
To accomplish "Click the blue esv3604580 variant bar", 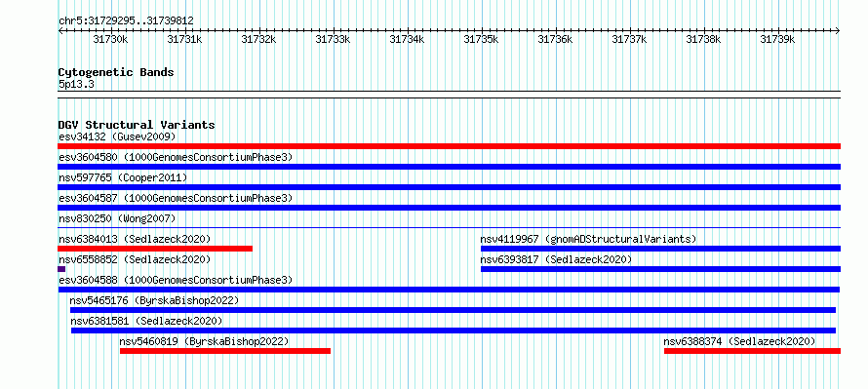I will pos(449,167).
